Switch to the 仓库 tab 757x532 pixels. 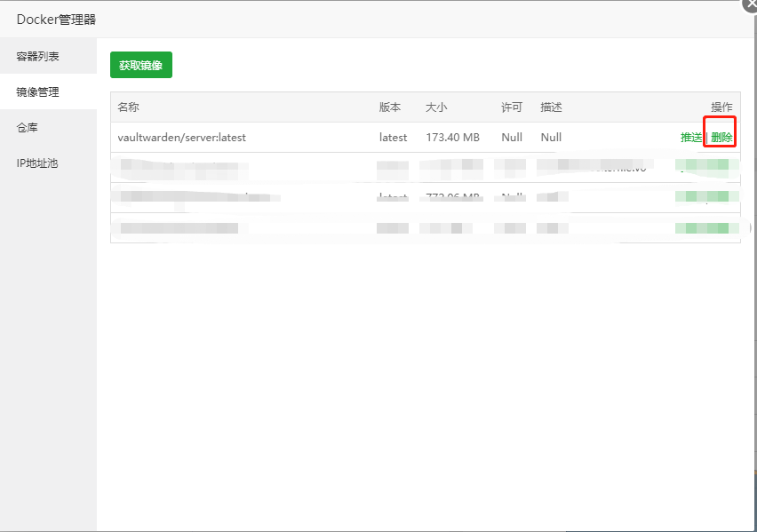click(x=28, y=128)
